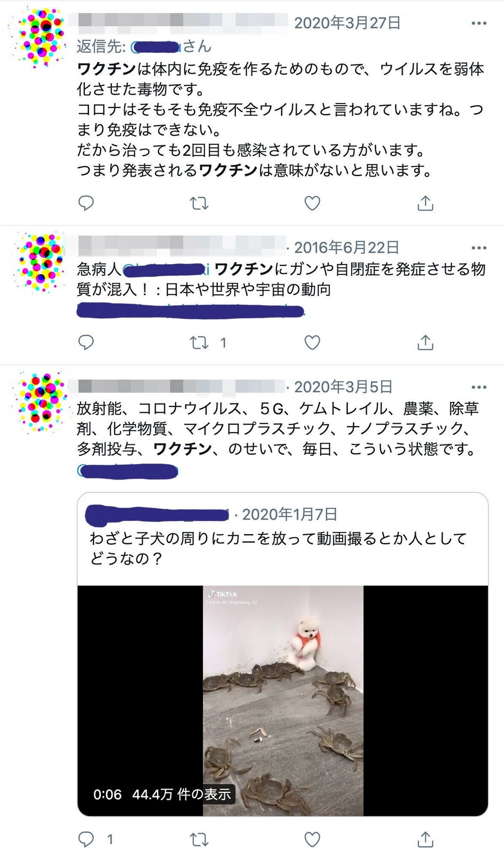Play the TikTok puppy and crabs video
This screenshot has width=504, height=858.
(x=283, y=701)
